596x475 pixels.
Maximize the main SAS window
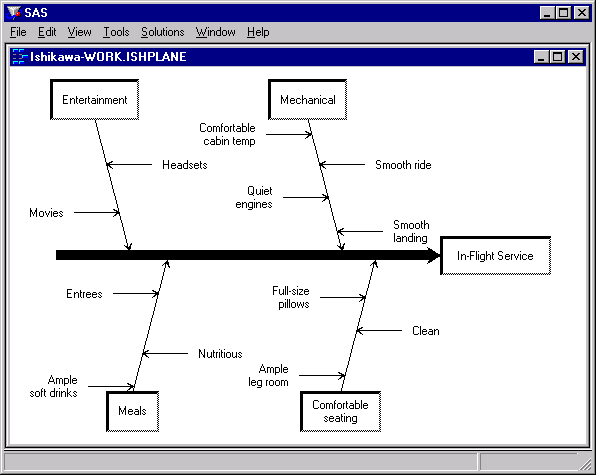click(x=563, y=13)
